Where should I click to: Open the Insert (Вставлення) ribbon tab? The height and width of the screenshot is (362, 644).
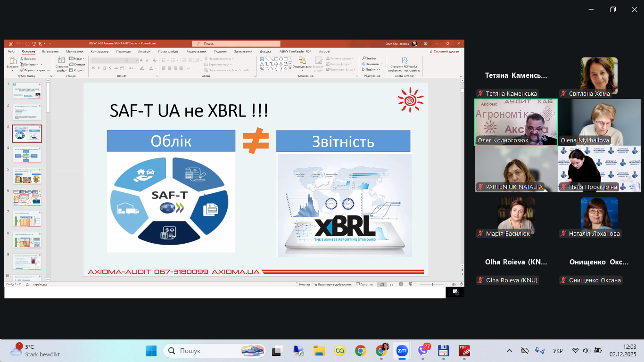(50, 51)
